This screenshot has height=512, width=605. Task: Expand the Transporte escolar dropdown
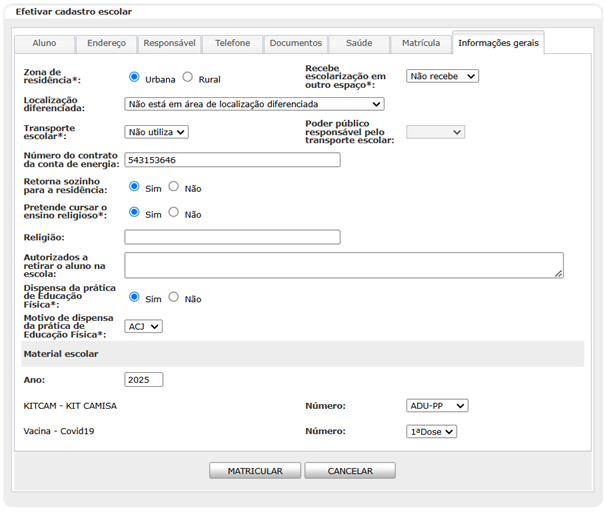click(x=156, y=131)
